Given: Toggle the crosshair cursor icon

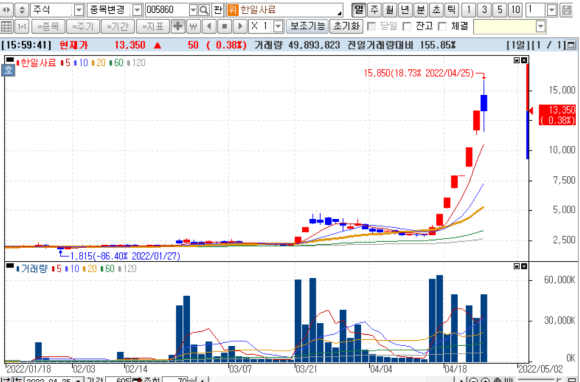Looking at the screenshot, I should click(x=178, y=27).
